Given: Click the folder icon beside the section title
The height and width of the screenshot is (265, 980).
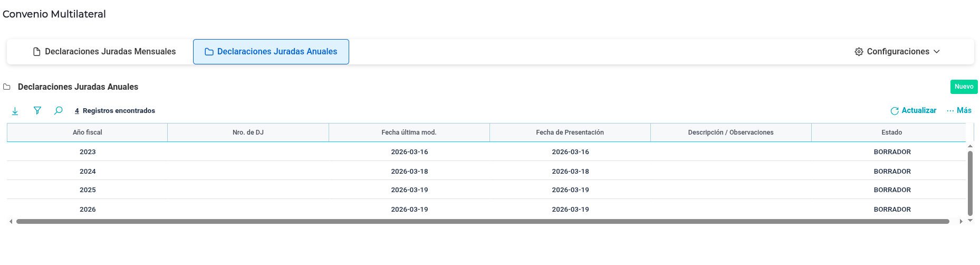Looking at the screenshot, I should [x=7, y=87].
